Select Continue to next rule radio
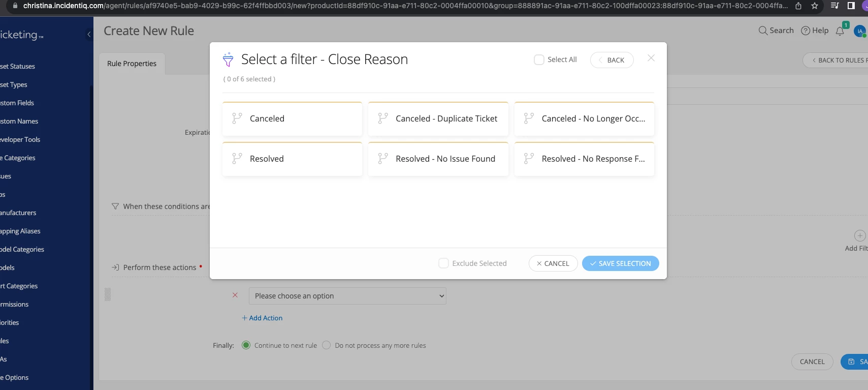Screen dimensions: 868x390 click(246, 345)
